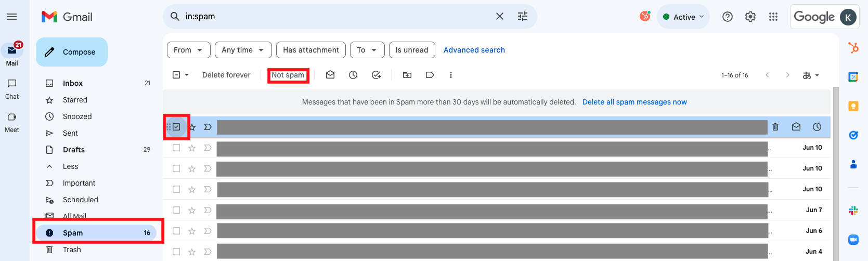
Task: Open the Inbox folder
Action: [x=73, y=83]
